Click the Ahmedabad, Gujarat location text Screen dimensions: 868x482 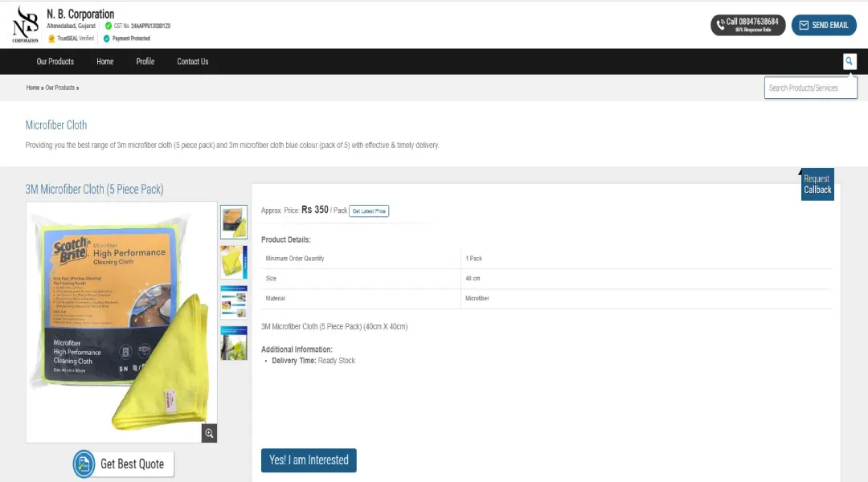pyautogui.click(x=71, y=26)
